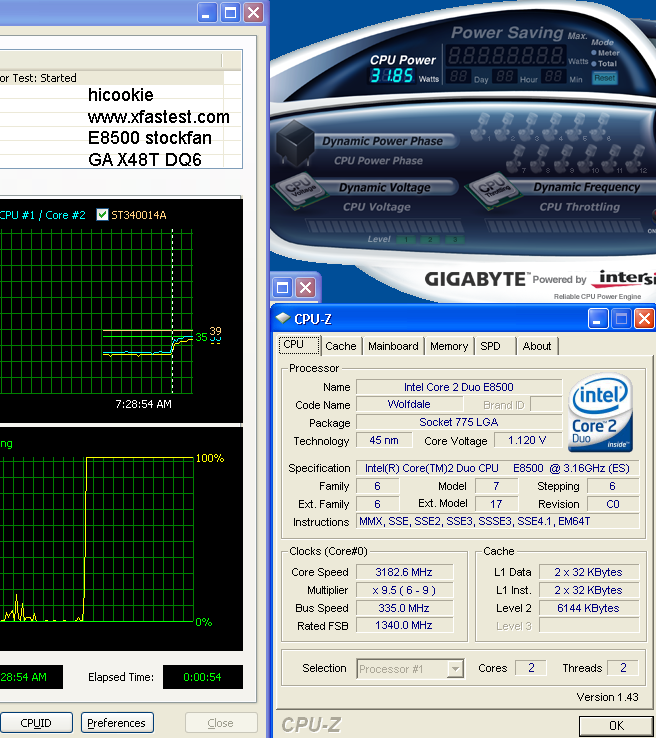Image resolution: width=656 pixels, height=738 pixels.
Task: Click the CPU-Z title bar icon
Action: point(283,319)
